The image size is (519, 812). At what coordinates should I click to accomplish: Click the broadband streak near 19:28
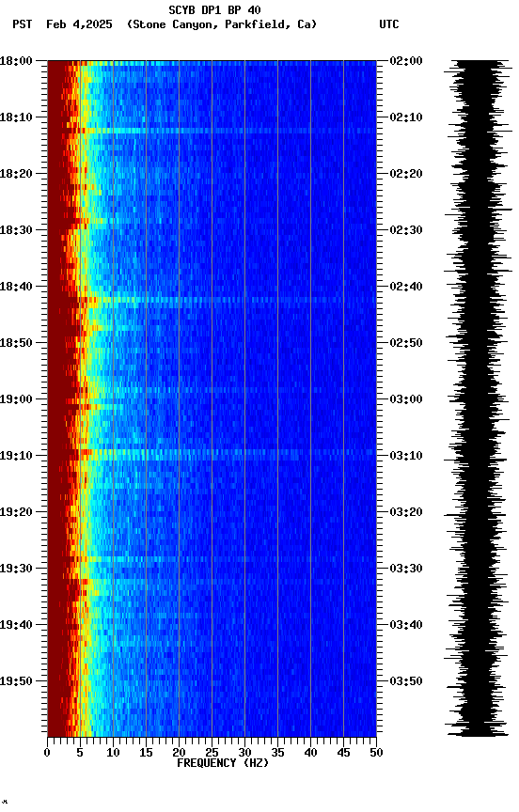click(x=212, y=559)
